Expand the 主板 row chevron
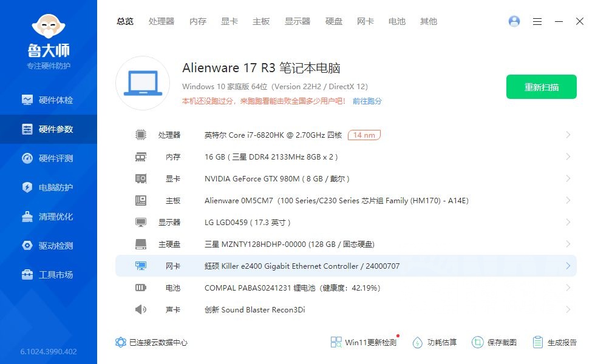595x364 pixels. (x=568, y=200)
